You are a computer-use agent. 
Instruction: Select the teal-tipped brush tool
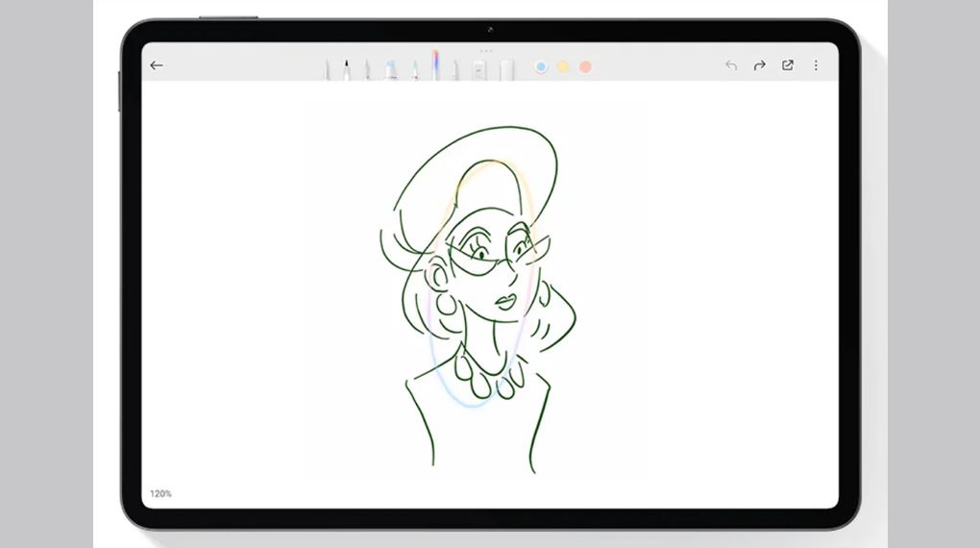(415, 69)
